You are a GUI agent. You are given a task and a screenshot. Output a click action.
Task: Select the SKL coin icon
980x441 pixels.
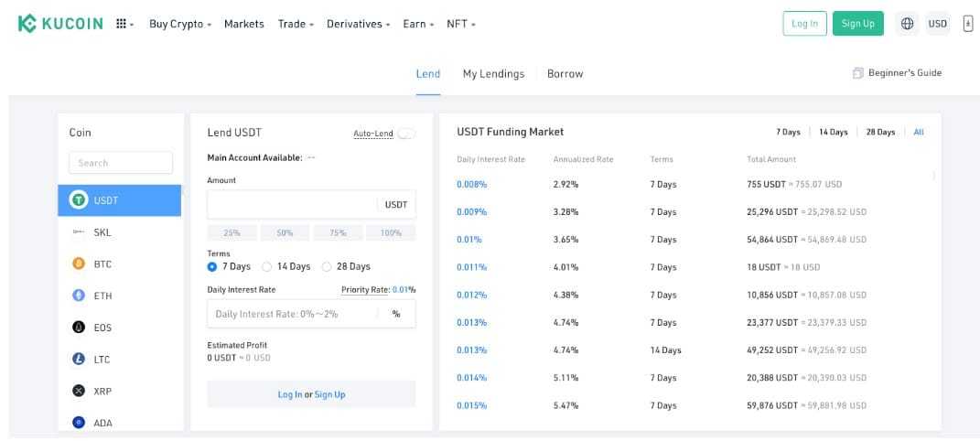pyautogui.click(x=79, y=231)
